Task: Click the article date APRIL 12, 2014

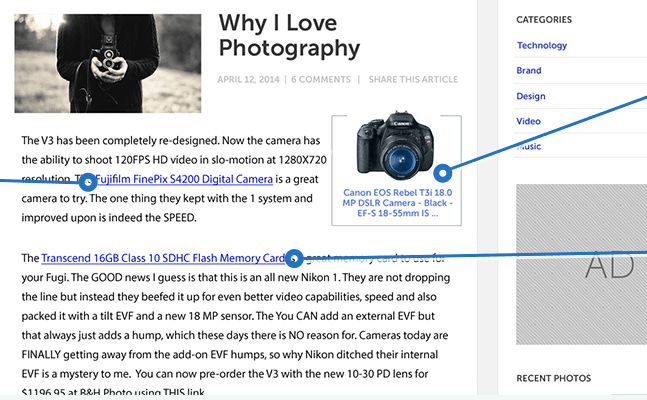Action: 248,79
